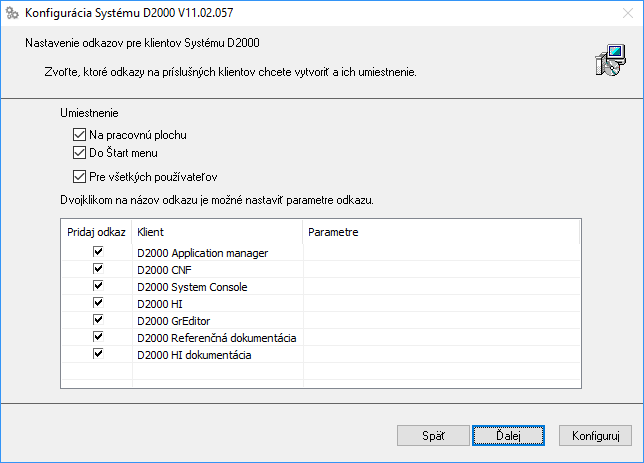The width and height of the screenshot is (644, 463).
Task: Click the installer icon in the header
Action: (x=608, y=62)
